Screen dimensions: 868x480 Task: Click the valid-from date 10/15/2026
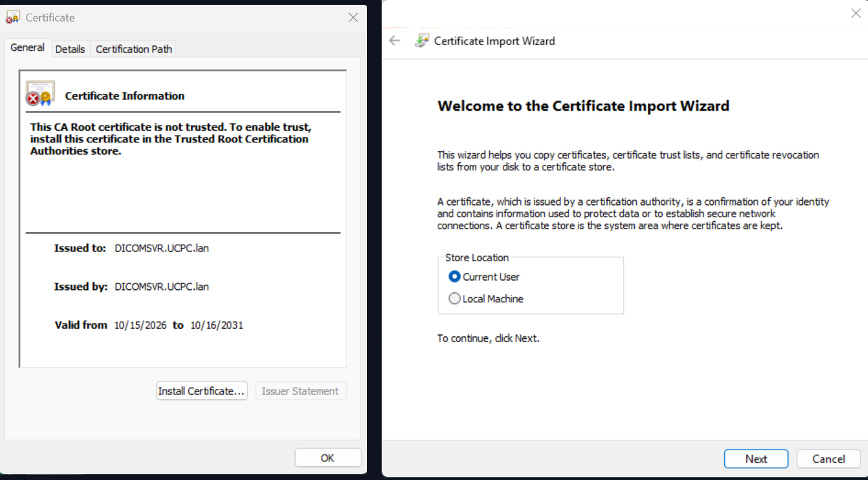pos(141,325)
